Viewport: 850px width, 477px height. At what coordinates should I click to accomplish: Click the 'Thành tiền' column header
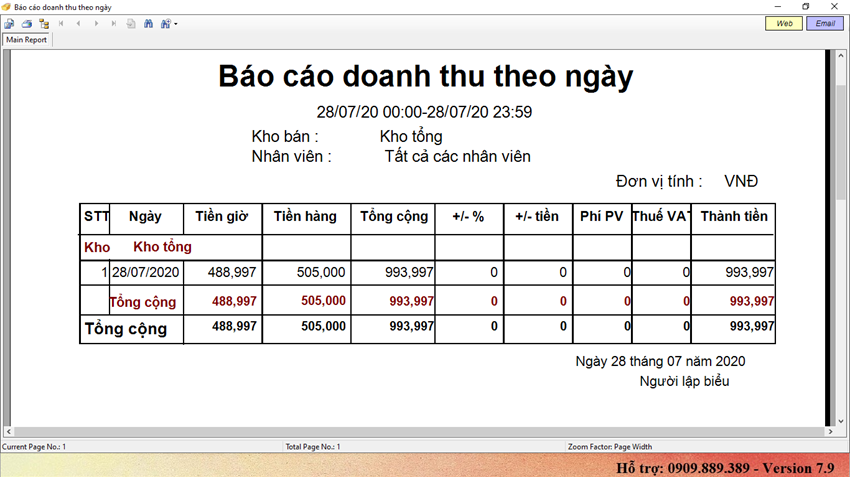click(734, 217)
